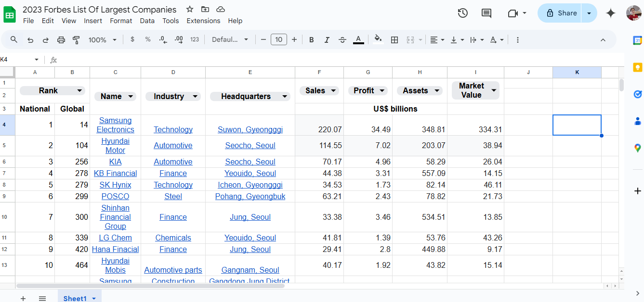Image resolution: width=644 pixels, height=302 pixels.
Task: Click the print icon in toolbar
Action: point(61,40)
